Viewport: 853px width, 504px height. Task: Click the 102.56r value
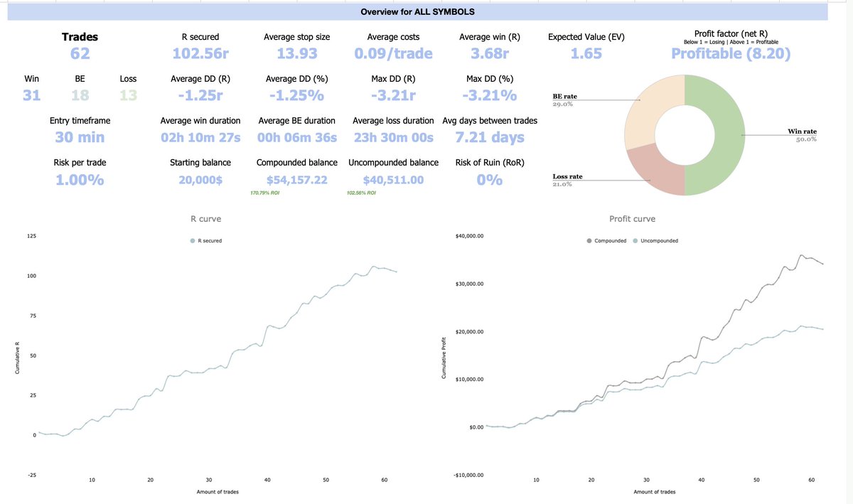tap(200, 53)
